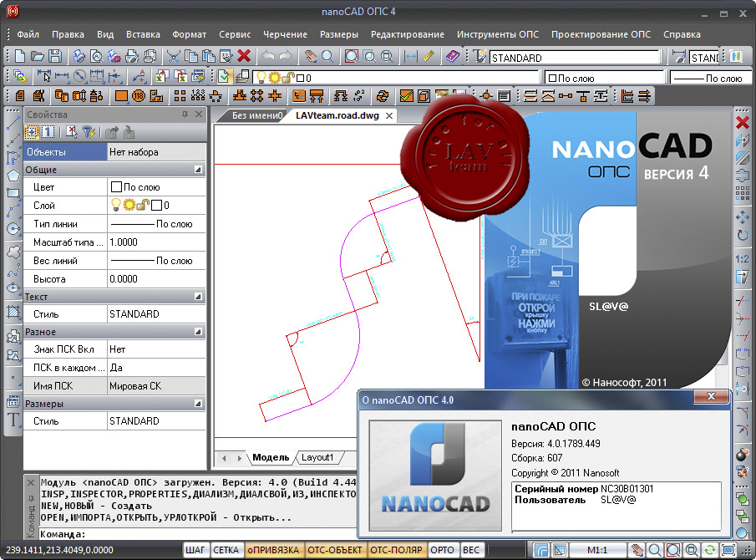Click the orange '118' octagon OPS icon
The image size is (756, 560).
coord(139,96)
